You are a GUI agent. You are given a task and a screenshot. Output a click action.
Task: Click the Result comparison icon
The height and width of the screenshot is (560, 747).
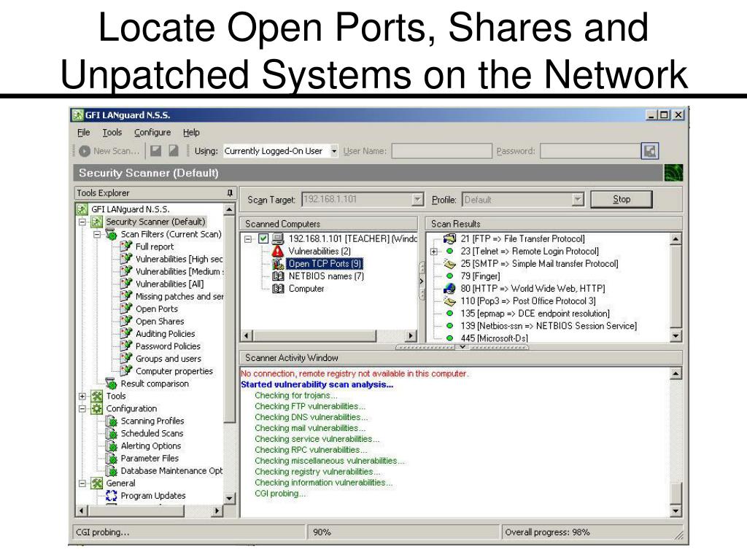[x=111, y=384]
